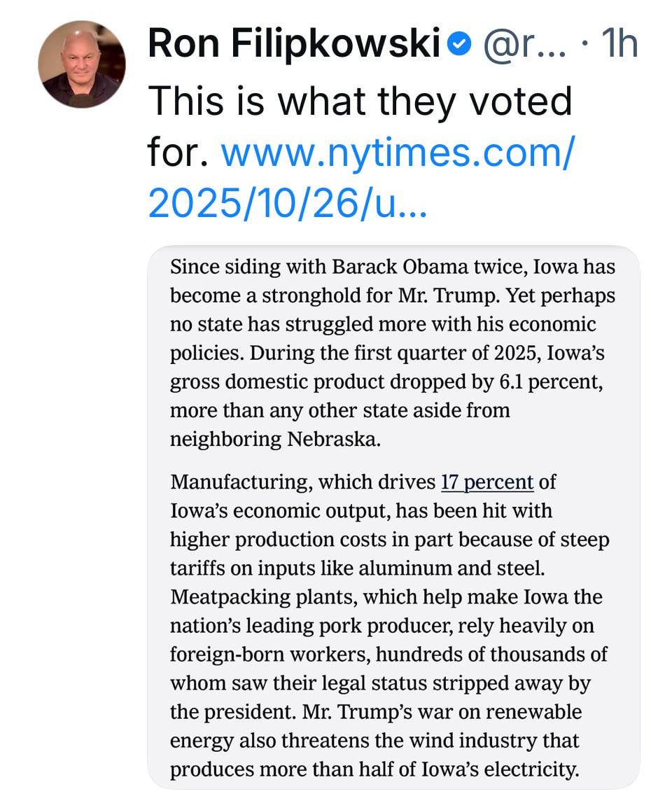Click the blue verified checkmark badge

tap(458, 45)
